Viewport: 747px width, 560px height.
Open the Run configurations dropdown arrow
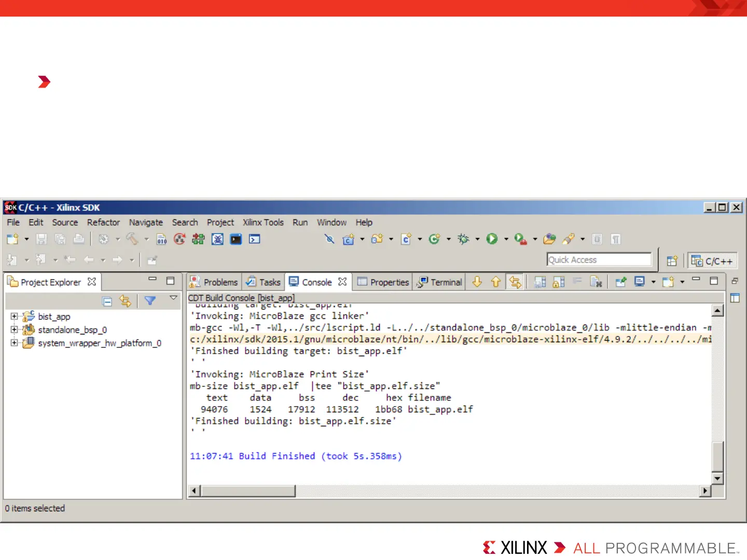(x=506, y=239)
